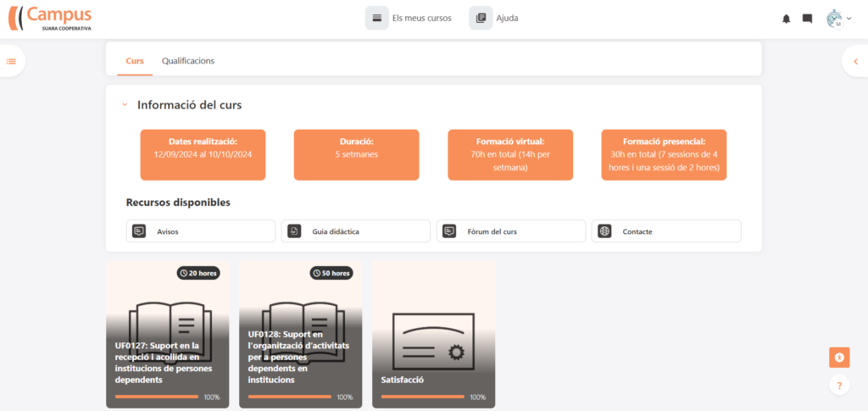Click the Recursos disponibles heading
Viewport: 868px width, 411px height.
coord(178,203)
